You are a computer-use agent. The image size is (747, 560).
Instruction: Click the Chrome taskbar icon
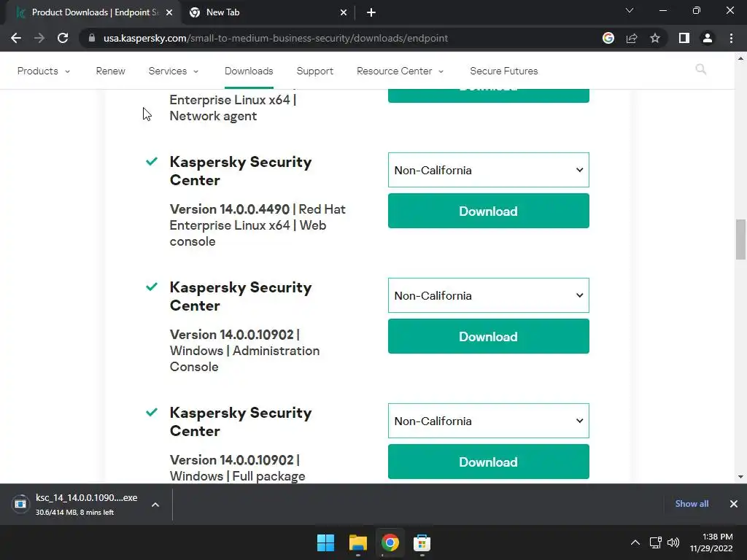tap(390, 542)
